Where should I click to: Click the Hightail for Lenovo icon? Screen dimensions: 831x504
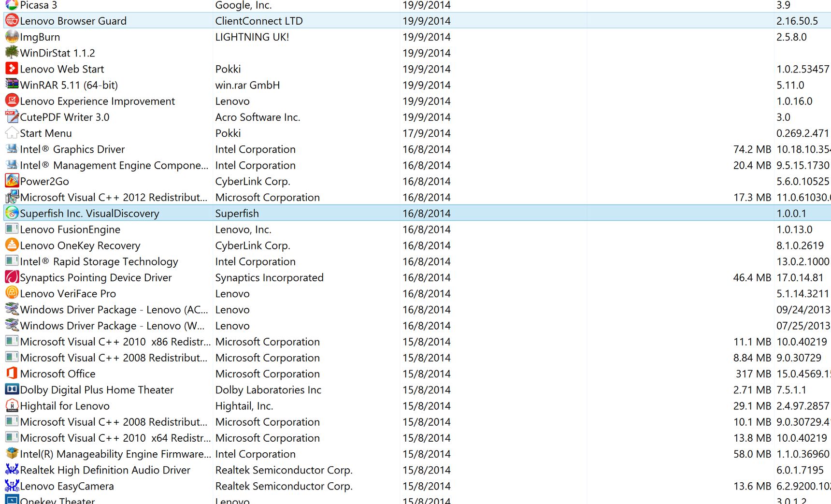(12, 405)
